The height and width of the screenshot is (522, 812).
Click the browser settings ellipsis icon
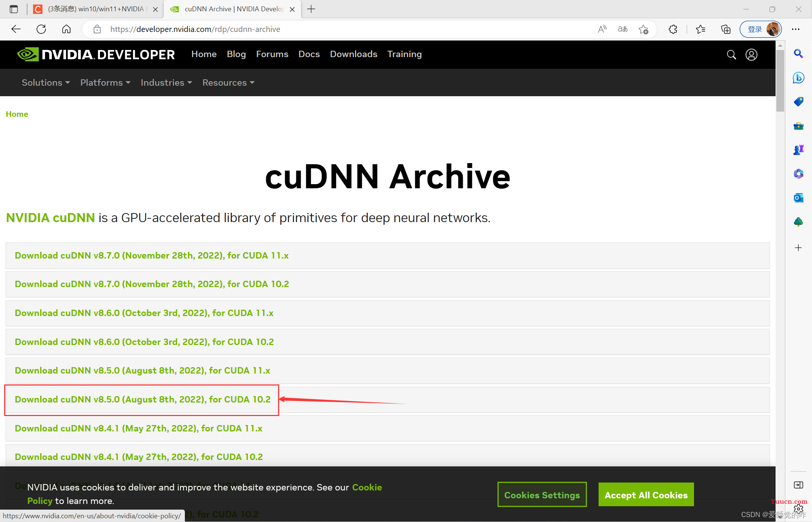(795, 29)
